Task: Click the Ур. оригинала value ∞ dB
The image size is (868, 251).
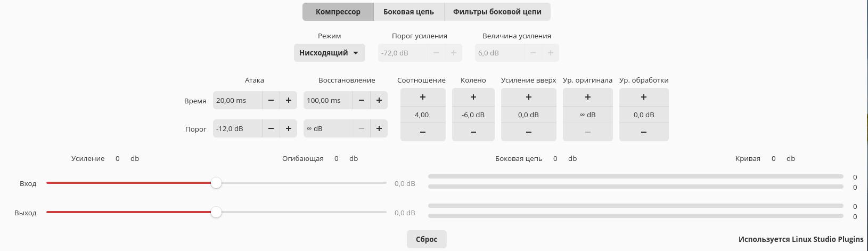Action: [588, 115]
